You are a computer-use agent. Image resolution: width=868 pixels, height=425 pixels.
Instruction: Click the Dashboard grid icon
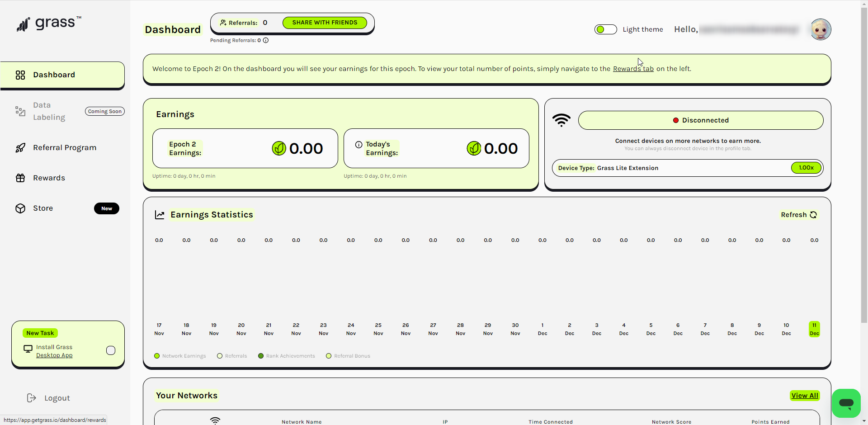[20, 75]
